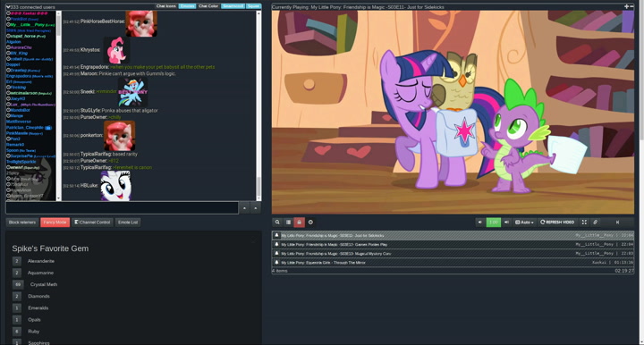
Task: Click the playlist list view icon
Action: (x=288, y=222)
